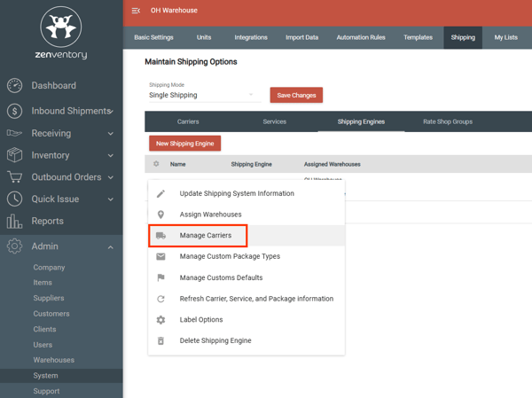Open the Automation Rules tab
Viewport: 532px width, 398px height.
360,37
